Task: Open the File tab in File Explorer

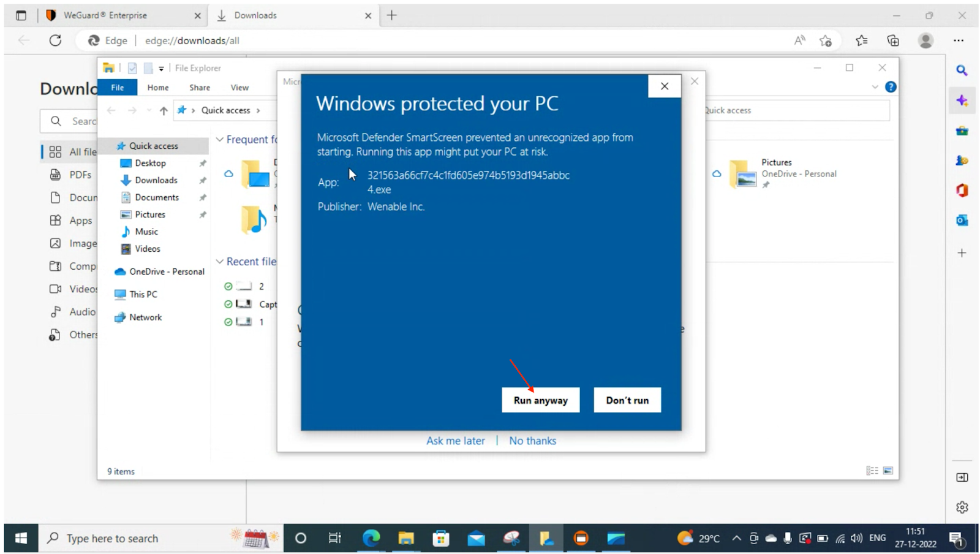Action: [118, 88]
